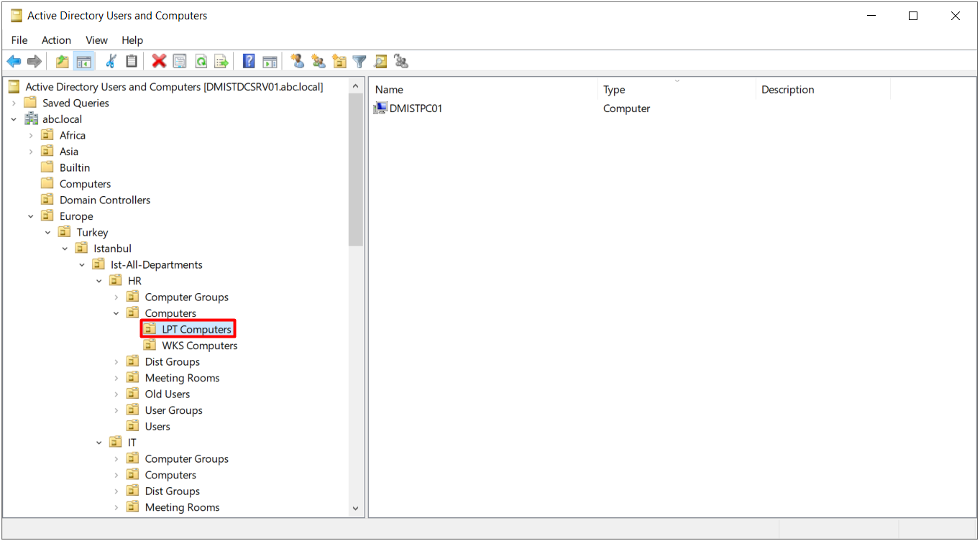Screen dimensions: 980x541
Task: Select the Users OU under HR
Action: 157,426
